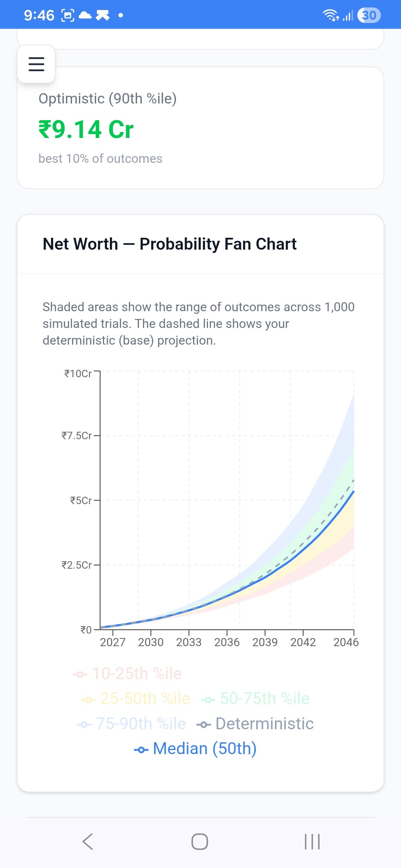Select the Optimistic (90th %ile) card
Viewport: 401px width, 868px height.
(x=200, y=128)
